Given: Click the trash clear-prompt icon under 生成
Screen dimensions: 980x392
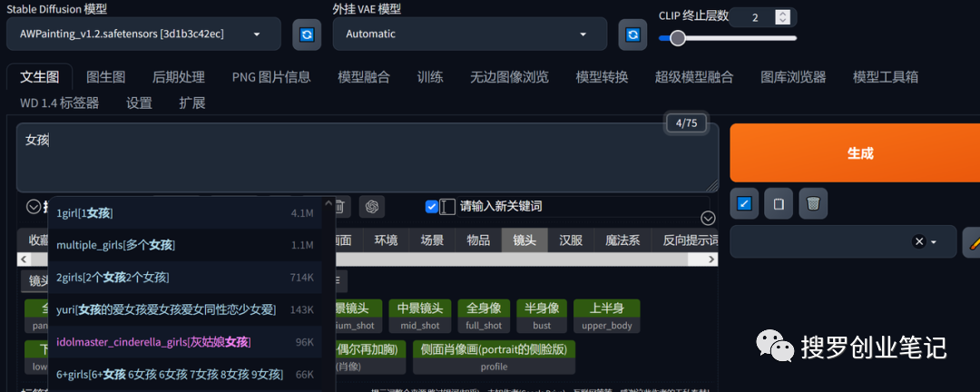Looking at the screenshot, I should pyautogui.click(x=812, y=203).
